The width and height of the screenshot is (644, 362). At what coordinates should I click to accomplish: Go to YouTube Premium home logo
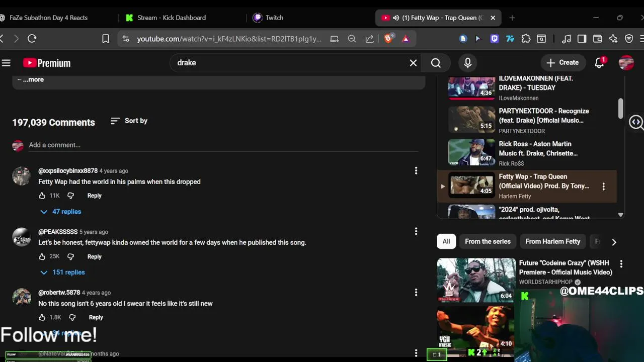pyautogui.click(x=47, y=63)
